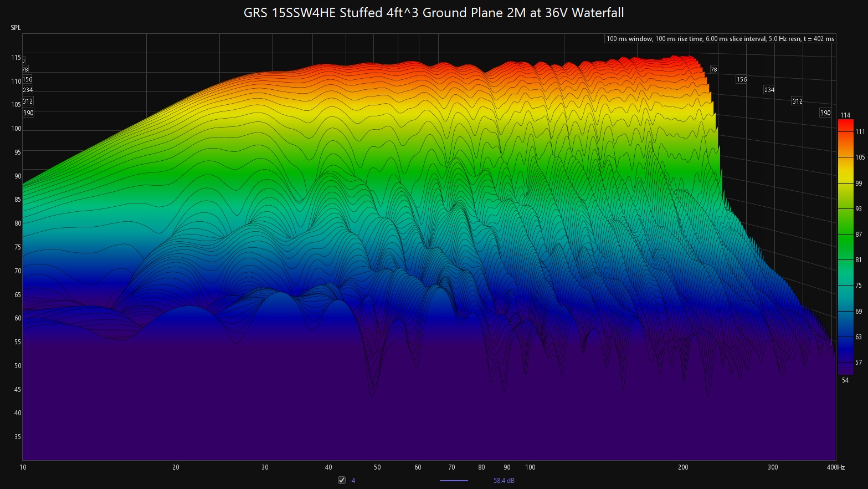Click the 312 time label on the right time axis
This screenshot has height=489, width=868.
[x=797, y=101]
